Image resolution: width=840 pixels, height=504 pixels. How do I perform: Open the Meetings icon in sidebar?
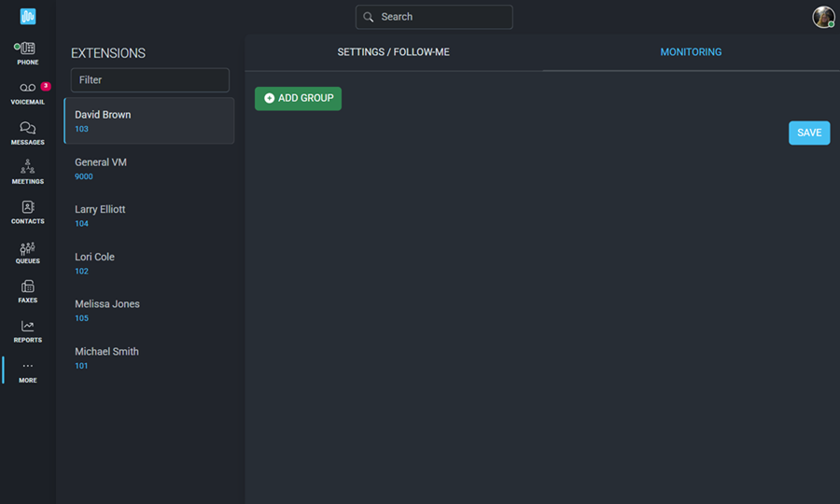[27, 172]
